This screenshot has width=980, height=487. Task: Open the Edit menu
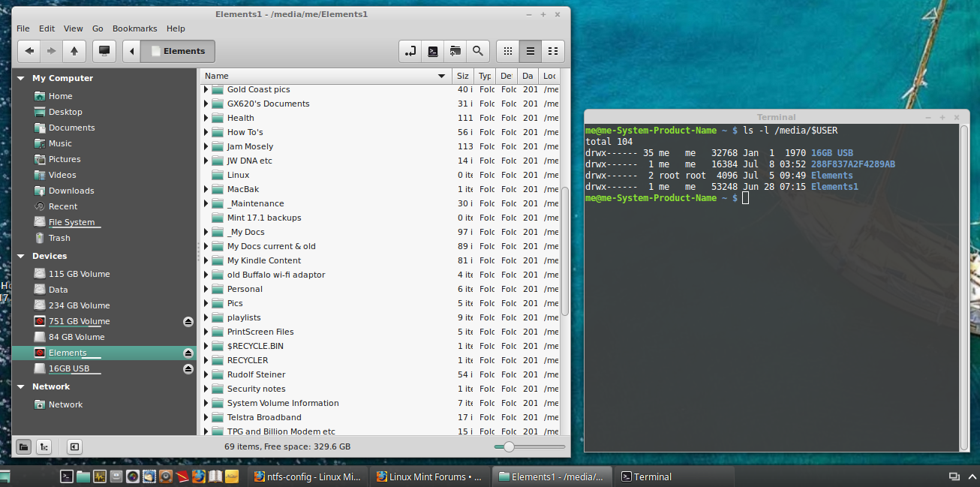coord(47,29)
